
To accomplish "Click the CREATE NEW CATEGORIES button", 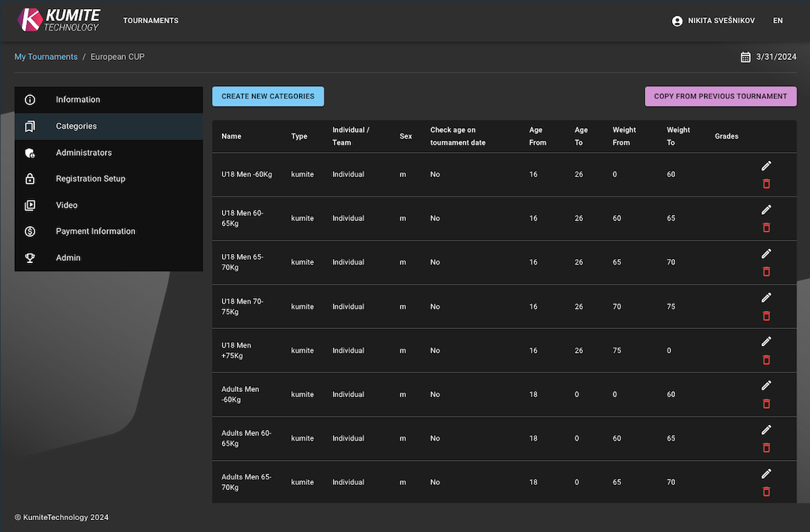I will point(268,96).
